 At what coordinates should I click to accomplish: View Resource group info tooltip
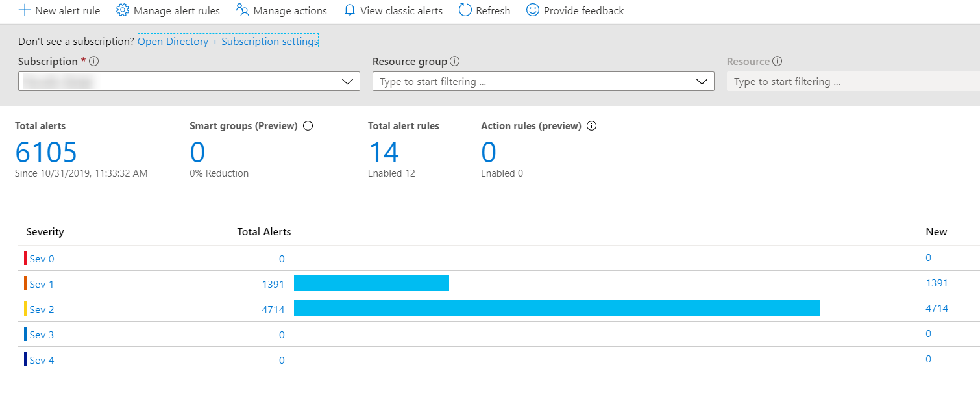coord(455,61)
